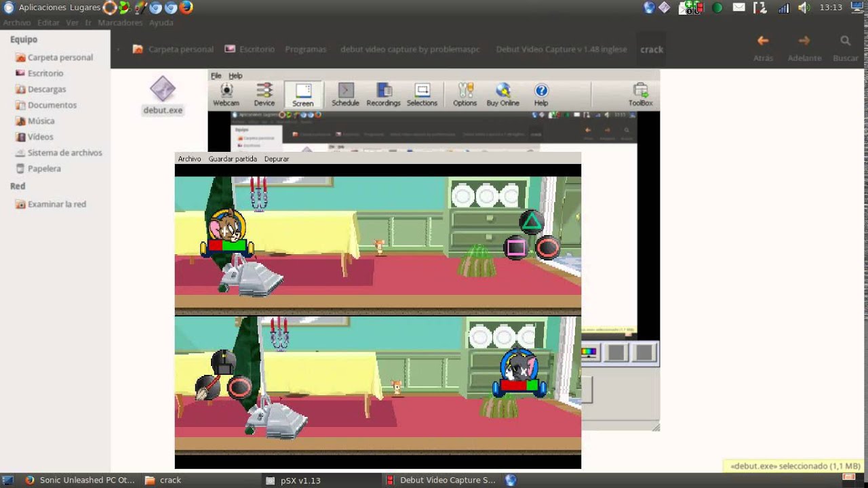Launch Firefox from the top panel
Image resolution: width=868 pixels, height=488 pixels.
pos(186,7)
